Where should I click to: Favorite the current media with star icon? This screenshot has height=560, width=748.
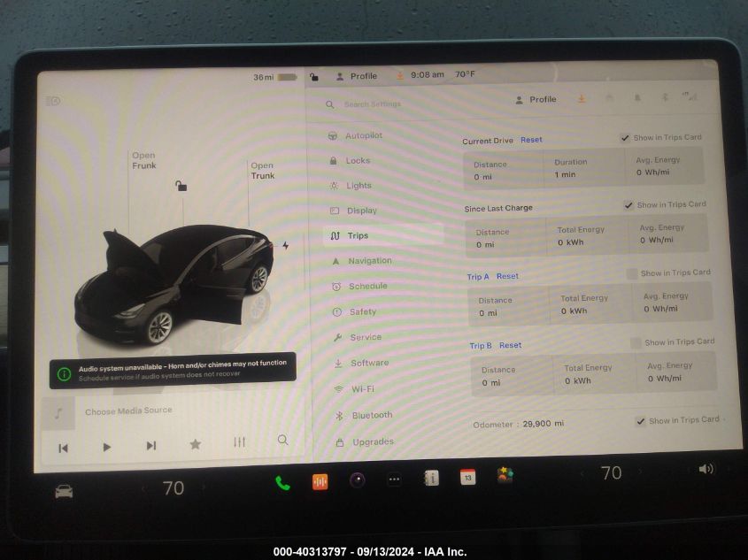click(x=195, y=444)
